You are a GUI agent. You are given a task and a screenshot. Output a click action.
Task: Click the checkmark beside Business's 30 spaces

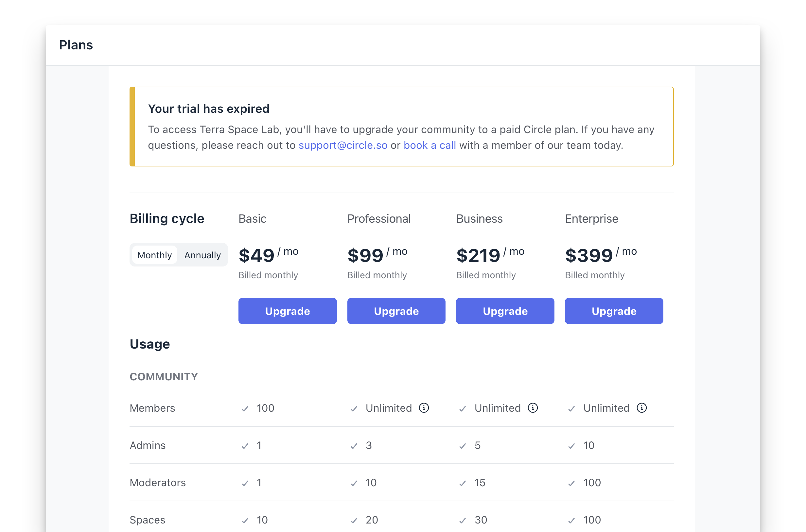462,520
